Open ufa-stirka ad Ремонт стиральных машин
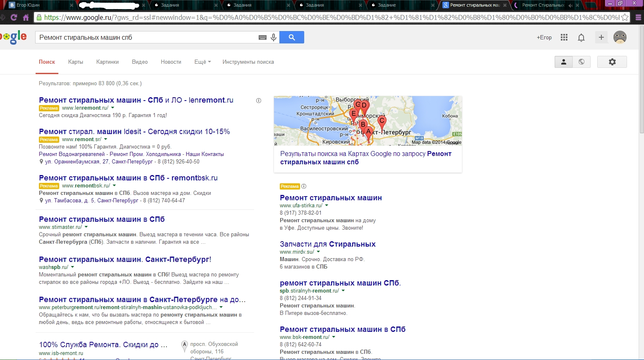The image size is (644, 360). click(331, 198)
